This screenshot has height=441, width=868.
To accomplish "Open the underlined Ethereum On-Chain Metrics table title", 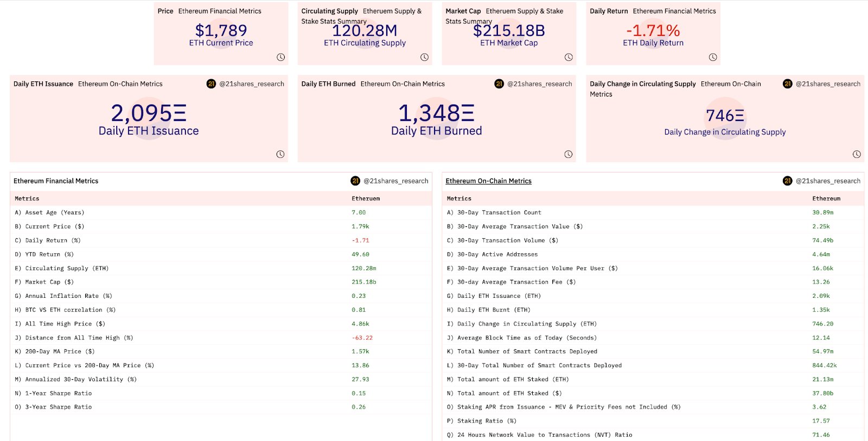I will tap(488, 181).
